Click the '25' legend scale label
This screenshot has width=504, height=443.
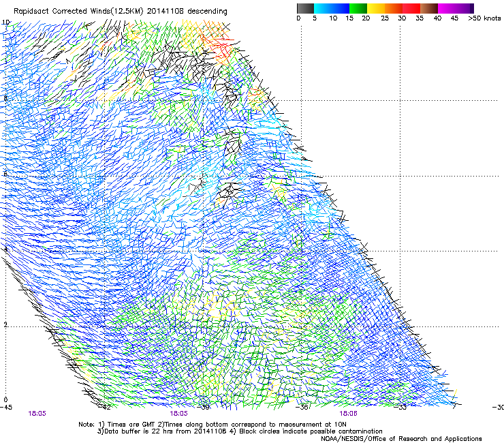click(385, 18)
